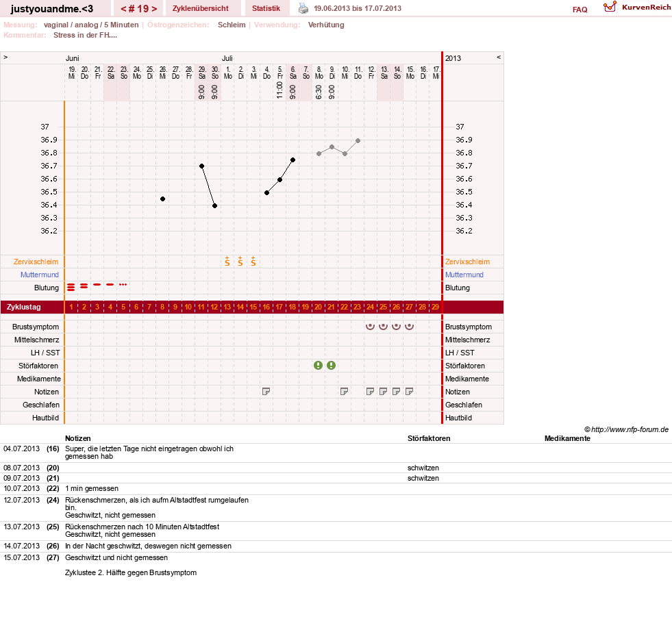Go to previous cycle with left arrow
This screenshot has height=619, width=672.
click(123, 9)
